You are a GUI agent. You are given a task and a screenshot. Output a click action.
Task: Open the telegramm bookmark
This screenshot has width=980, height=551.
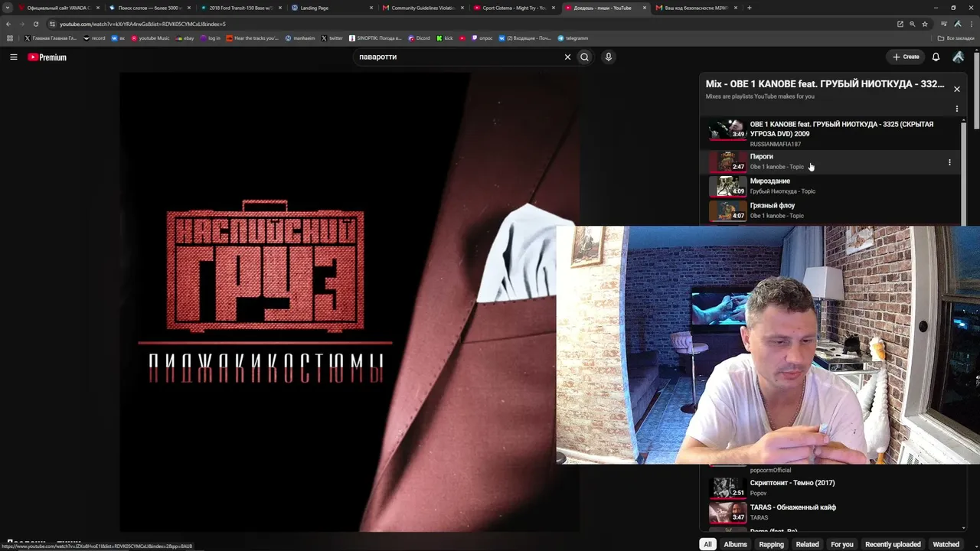click(x=573, y=38)
